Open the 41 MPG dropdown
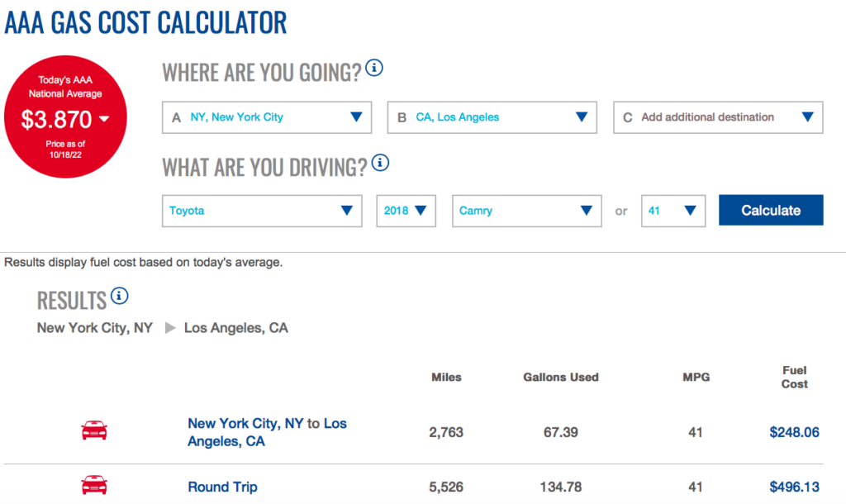Screen dimensions: 846x504 pos(673,211)
